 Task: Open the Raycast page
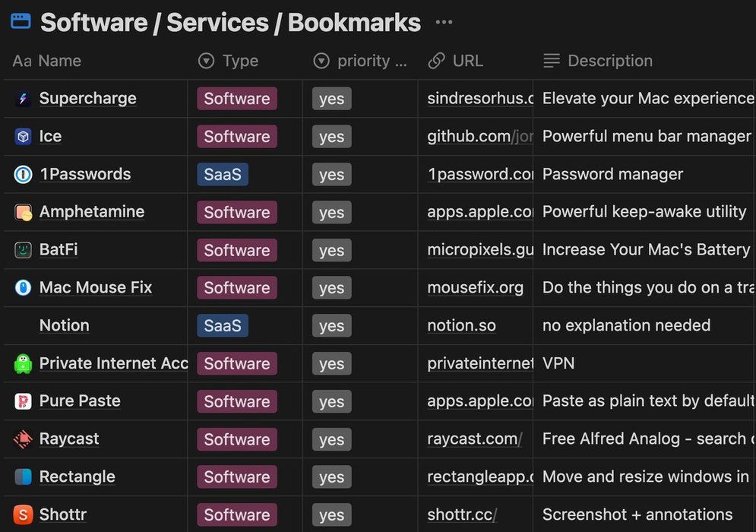[69, 439]
